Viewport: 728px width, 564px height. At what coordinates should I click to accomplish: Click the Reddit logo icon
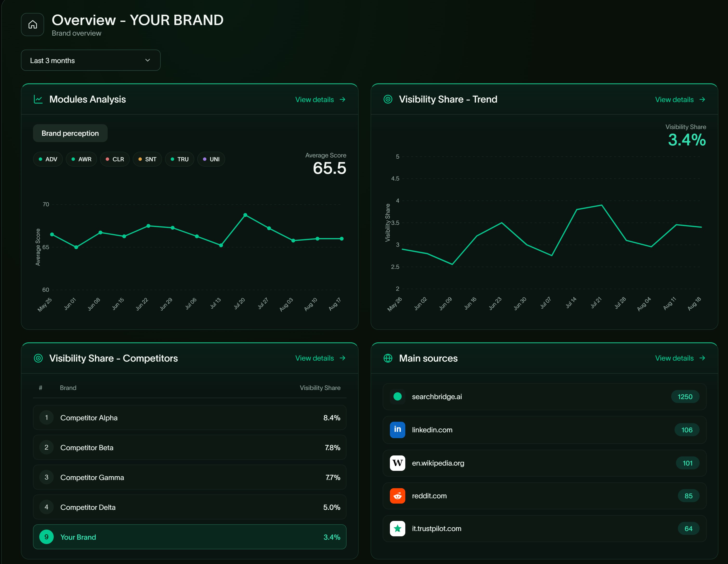pos(397,496)
